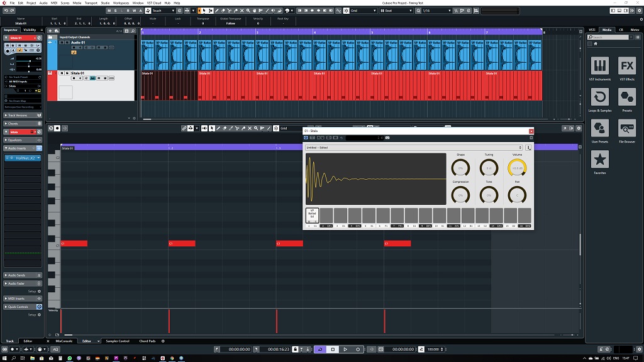Screen dimensions: 644x362
Task: Expand the Quick Controls inspector section
Action: (x=23, y=307)
